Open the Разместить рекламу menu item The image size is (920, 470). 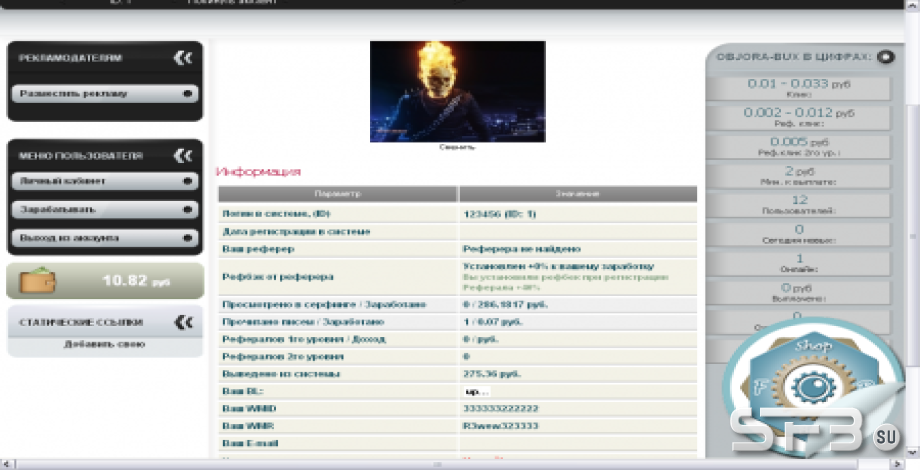coord(105,94)
